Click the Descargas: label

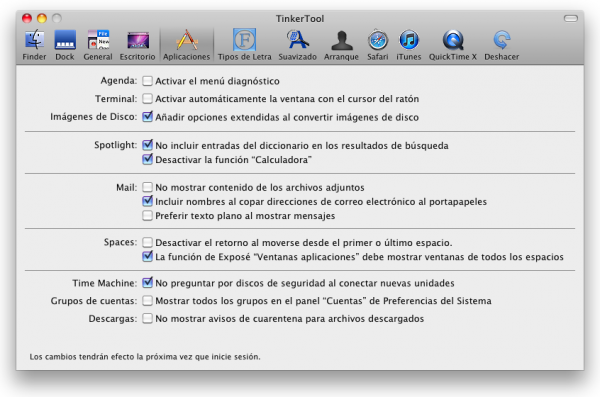[x=112, y=319]
